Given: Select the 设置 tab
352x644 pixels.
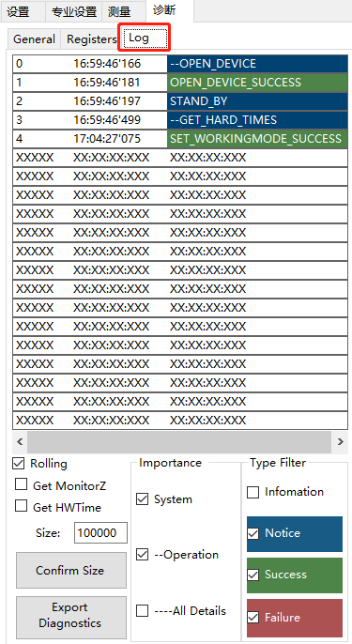Looking at the screenshot, I should coord(23,11).
